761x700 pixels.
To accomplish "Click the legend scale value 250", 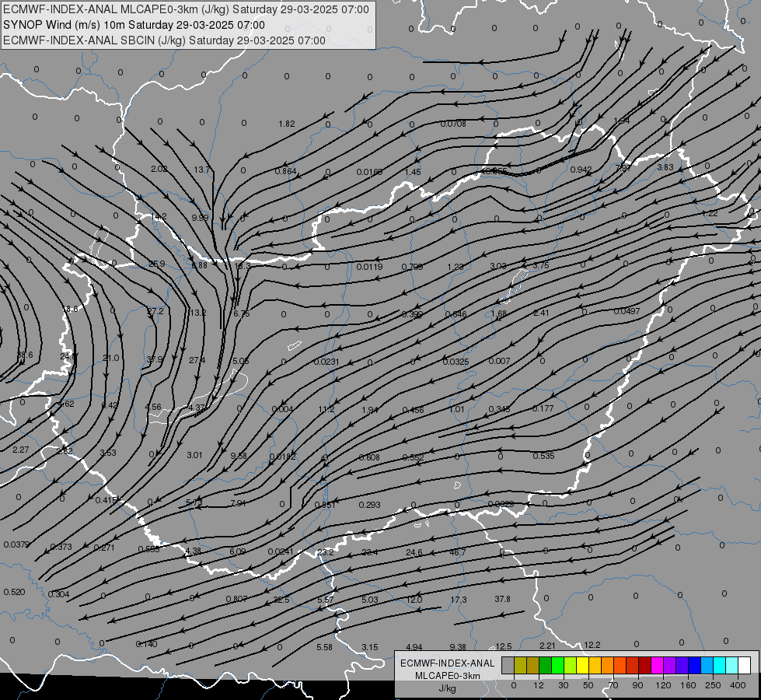I will click(x=713, y=685).
